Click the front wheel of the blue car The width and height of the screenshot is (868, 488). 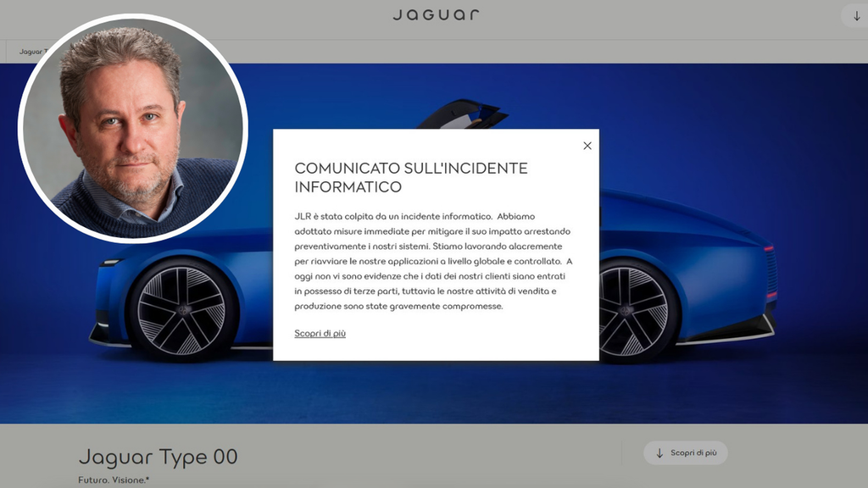[181, 309]
